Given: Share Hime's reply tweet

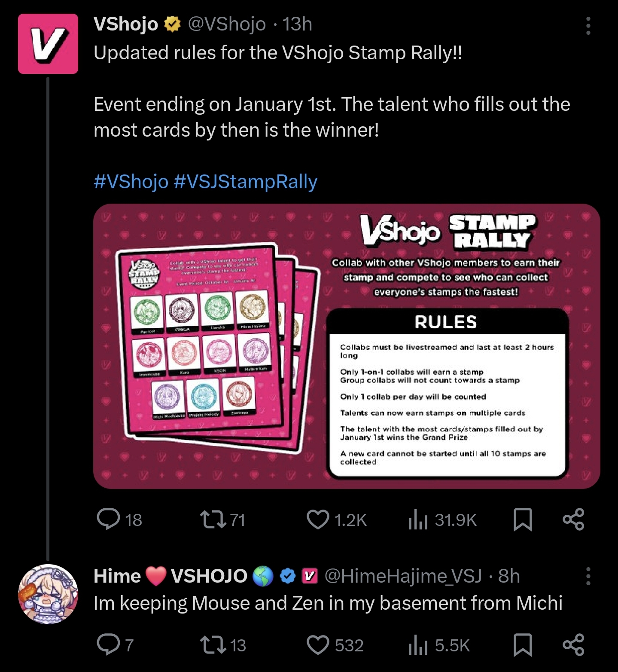Looking at the screenshot, I should (573, 645).
